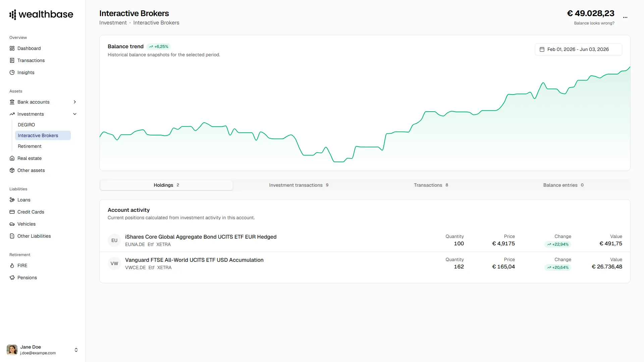Click the Credit Cards card icon

click(x=12, y=212)
